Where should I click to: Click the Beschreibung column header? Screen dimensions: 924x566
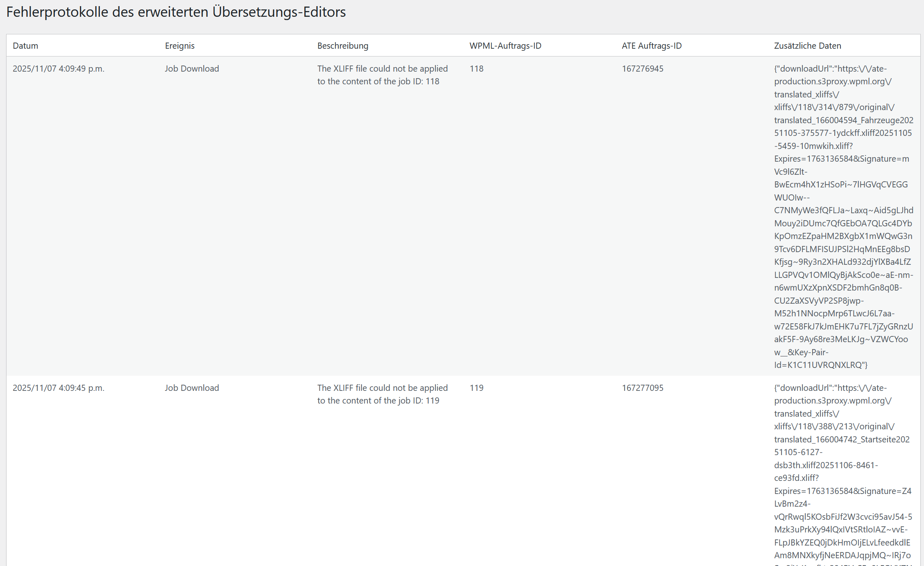coord(342,46)
